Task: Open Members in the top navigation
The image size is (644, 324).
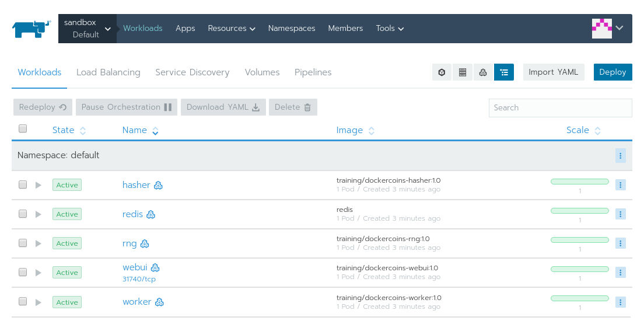Action: [x=345, y=29]
